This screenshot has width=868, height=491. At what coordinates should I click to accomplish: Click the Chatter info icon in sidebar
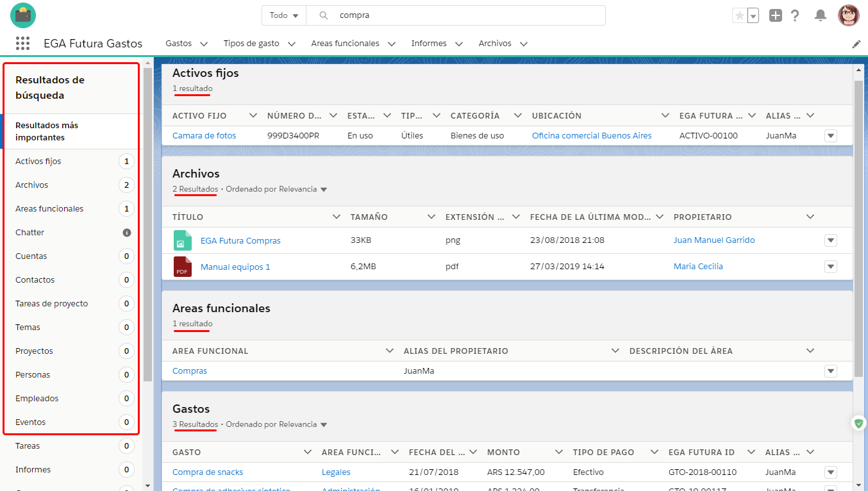tap(127, 233)
